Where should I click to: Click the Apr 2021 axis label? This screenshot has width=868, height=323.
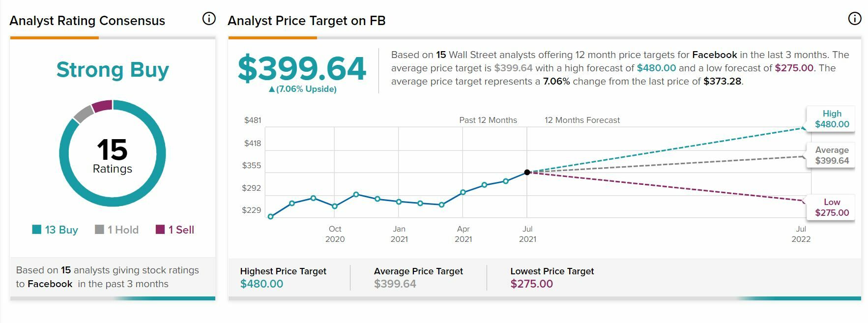click(463, 234)
